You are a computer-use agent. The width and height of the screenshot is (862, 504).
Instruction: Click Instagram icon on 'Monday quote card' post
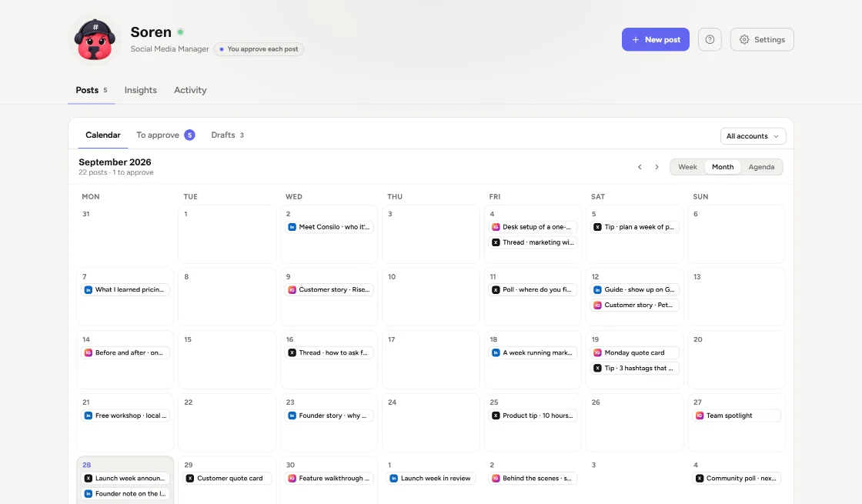coord(597,353)
